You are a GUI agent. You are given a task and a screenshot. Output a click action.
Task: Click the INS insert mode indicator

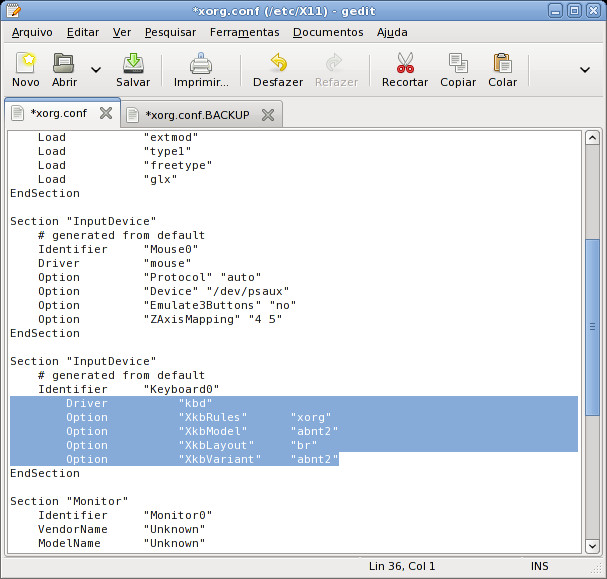[x=540, y=566]
